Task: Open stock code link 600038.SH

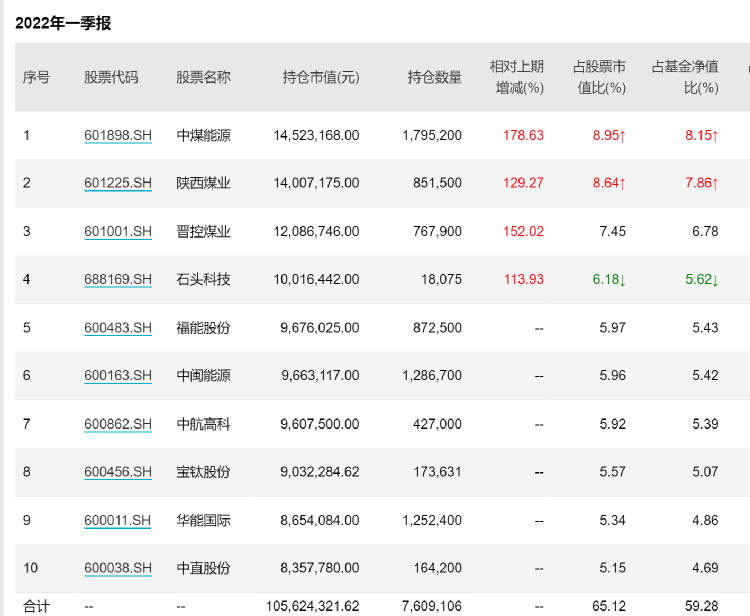Action: tap(118, 568)
